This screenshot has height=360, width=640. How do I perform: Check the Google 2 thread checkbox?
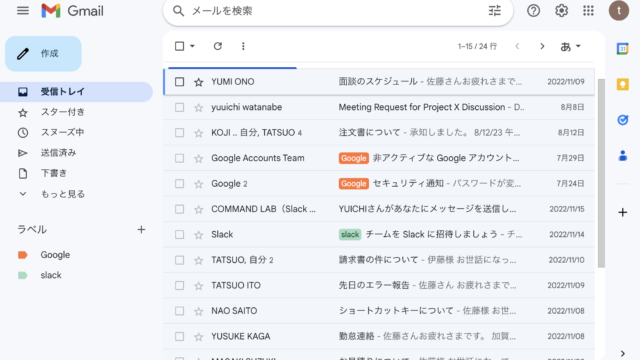tap(180, 184)
